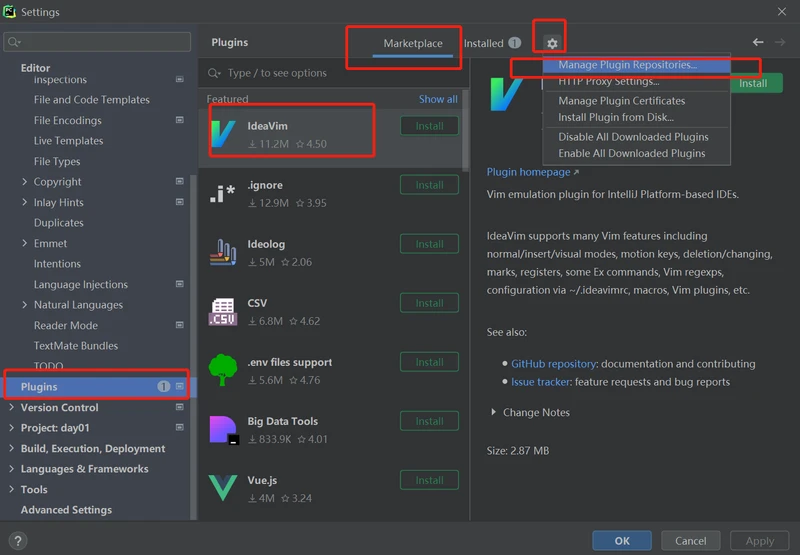Viewport: 800px width, 555px height.
Task: Expand the Version Control section
Action: point(11,408)
